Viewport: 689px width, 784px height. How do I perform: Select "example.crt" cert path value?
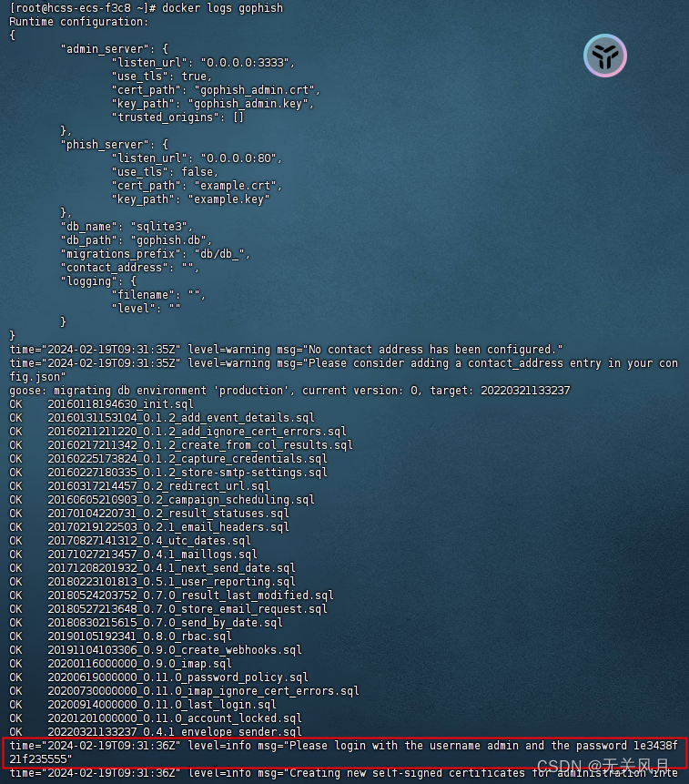236,186
